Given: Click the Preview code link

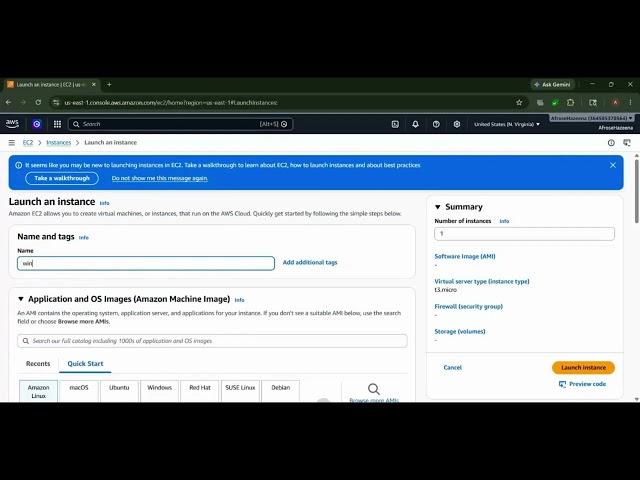Looking at the screenshot, I should pyautogui.click(x=582, y=384).
